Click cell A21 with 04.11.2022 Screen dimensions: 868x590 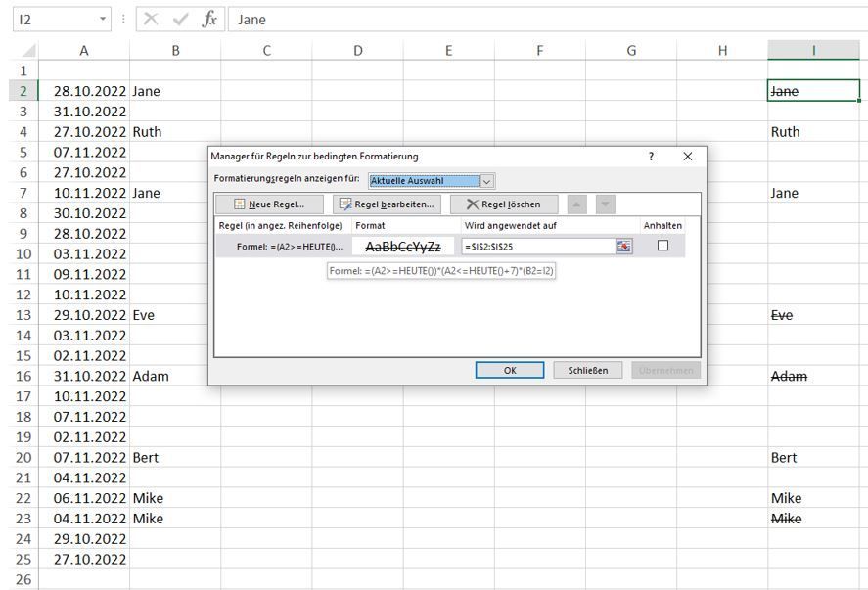[84, 477]
